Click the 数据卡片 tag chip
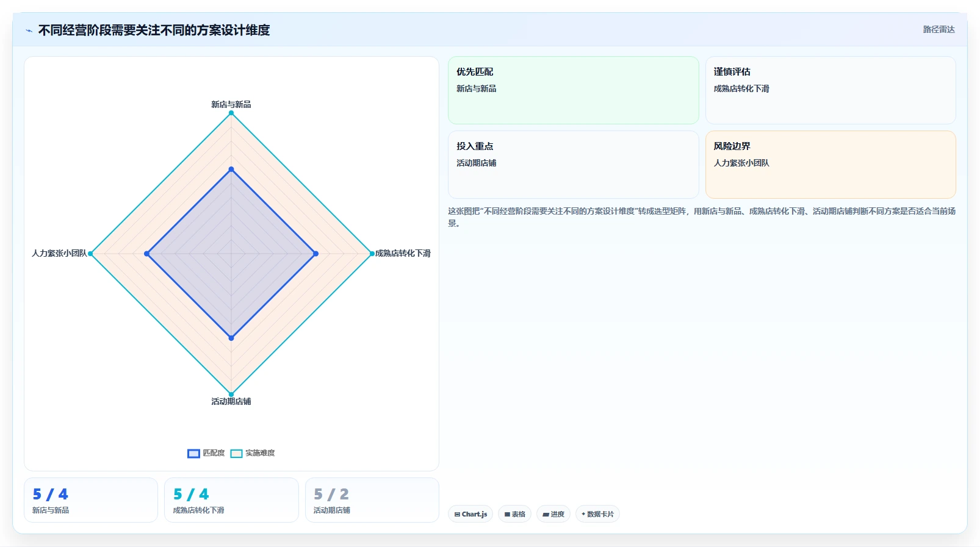Screen dimensions: 980x547 pyautogui.click(x=597, y=514)
